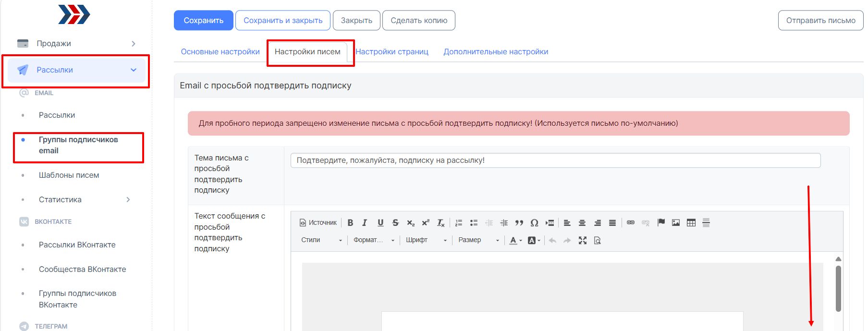Select the Настройки писем tab
Viewport: 868px width, 331px height.
pyautogui.click(x=307, y=52)
